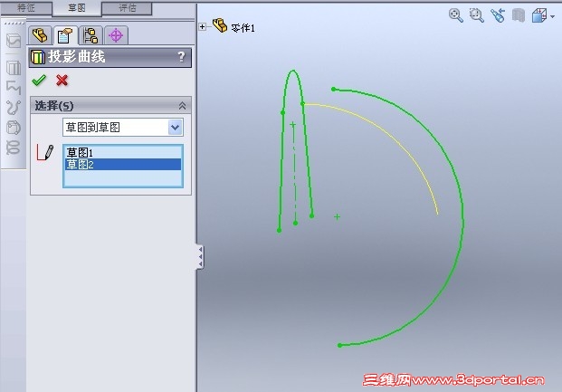
Task: Select 草图1 in the selection list
Action: point(122,152)
